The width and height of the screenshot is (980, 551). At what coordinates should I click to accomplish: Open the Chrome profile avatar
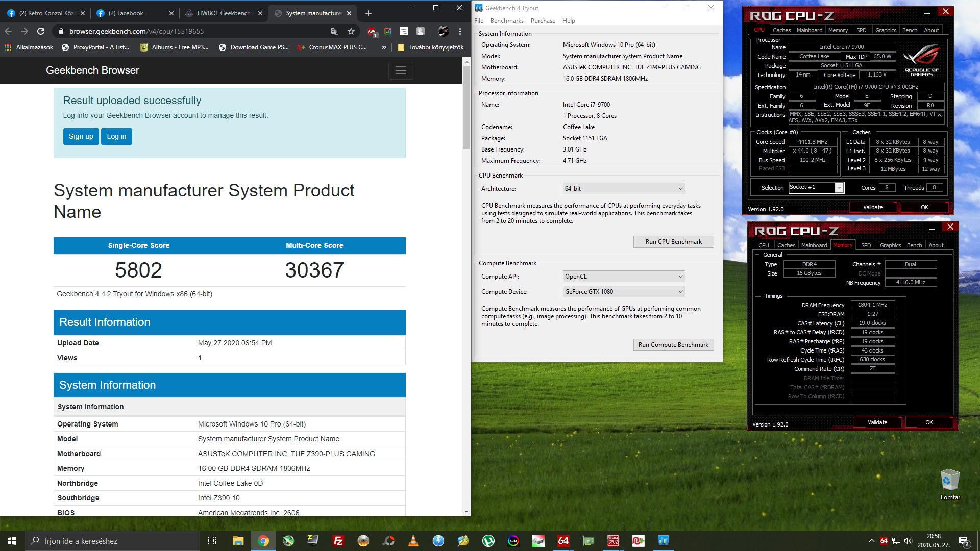(444, 31)
